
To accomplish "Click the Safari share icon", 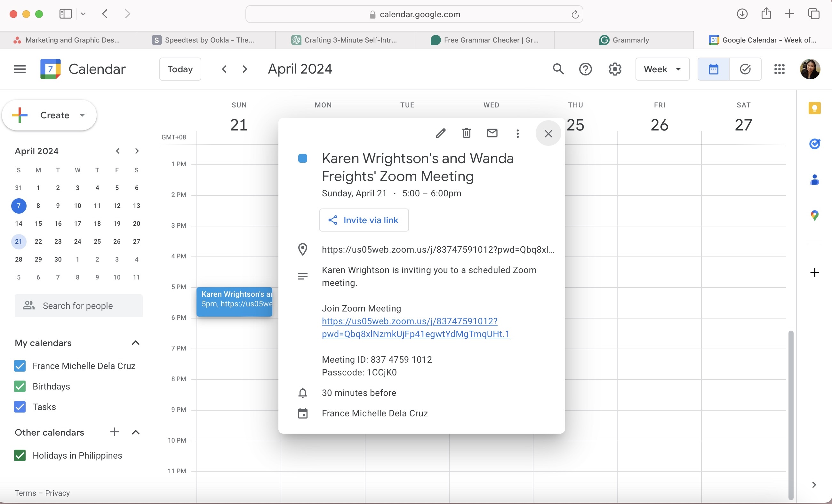I will (766, 14).
